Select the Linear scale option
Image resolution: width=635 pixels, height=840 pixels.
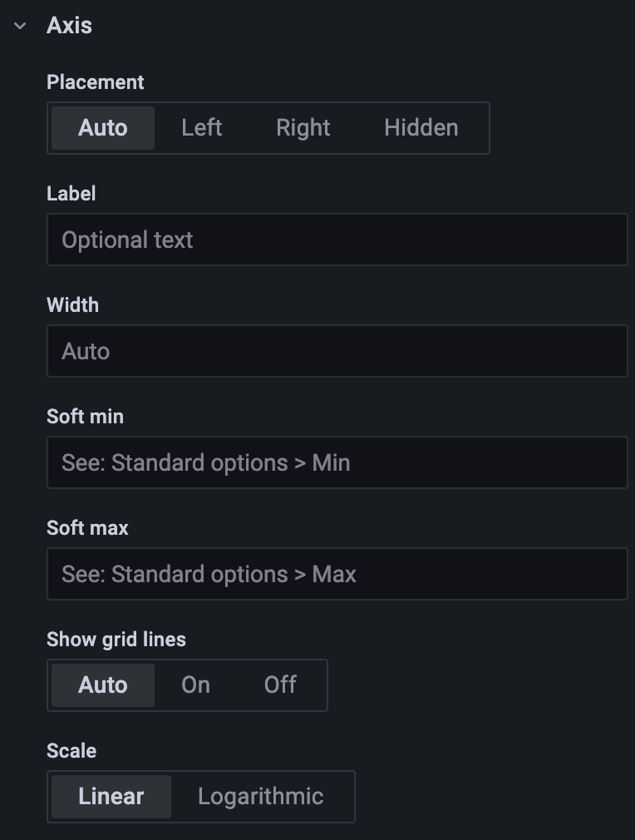111,797
